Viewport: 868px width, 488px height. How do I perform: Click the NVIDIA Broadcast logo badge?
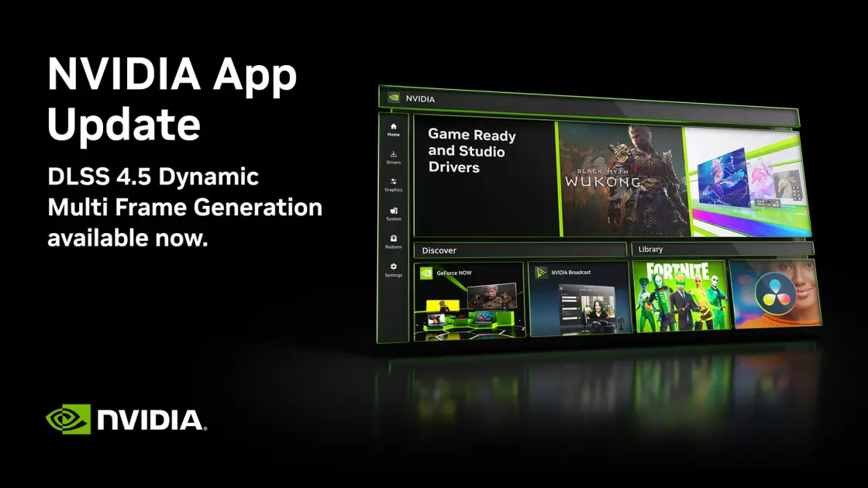coord(541,272)
